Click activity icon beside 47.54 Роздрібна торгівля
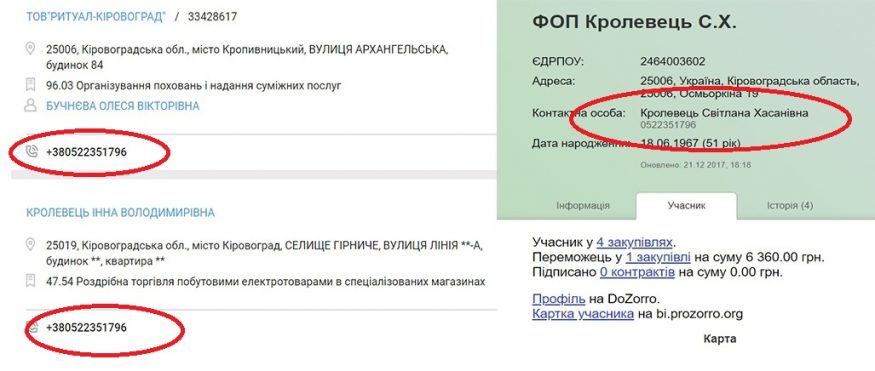Screen dimensions: 875x371 click(31, 281)
